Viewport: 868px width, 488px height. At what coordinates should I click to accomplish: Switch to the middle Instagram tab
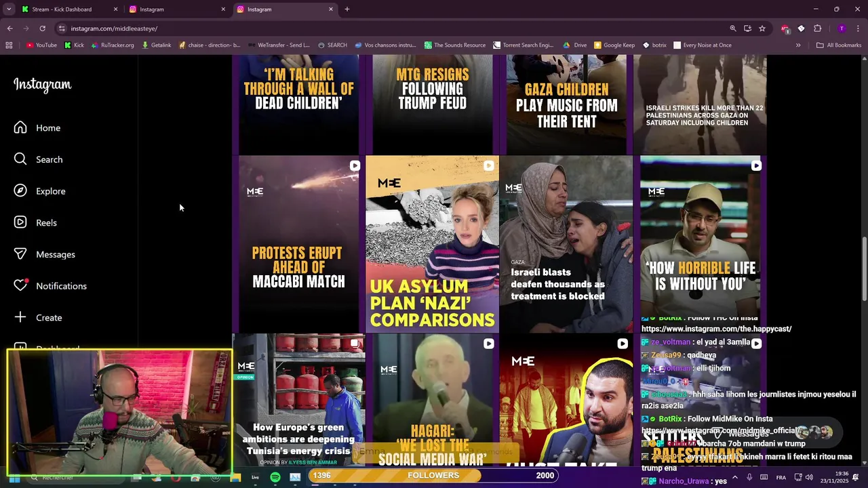[177, 9]
